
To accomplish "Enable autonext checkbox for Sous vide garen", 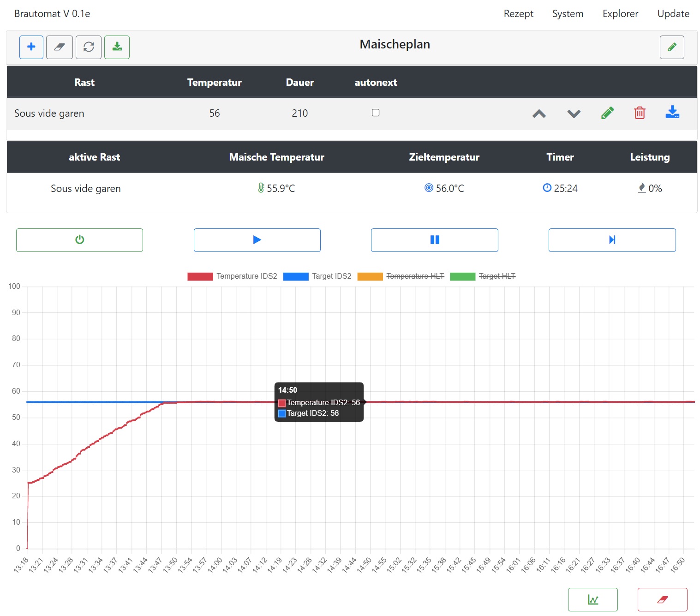I will point(376,113).
